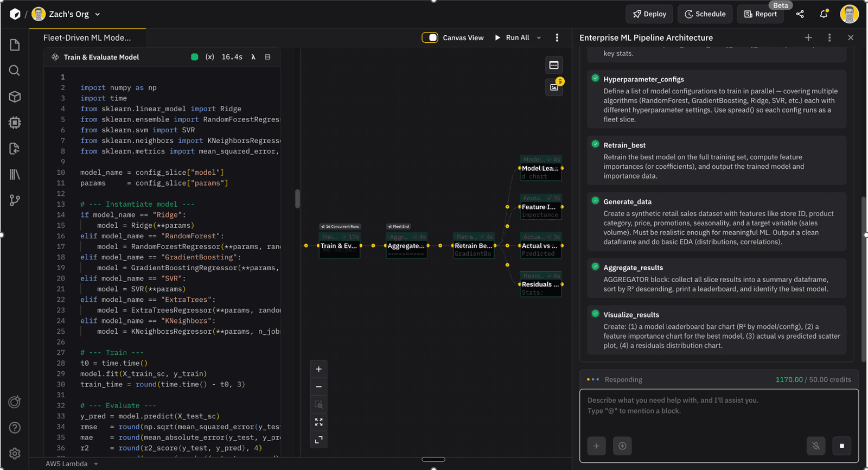
Task: Open the notifications bell
Action: pos(824,14)
